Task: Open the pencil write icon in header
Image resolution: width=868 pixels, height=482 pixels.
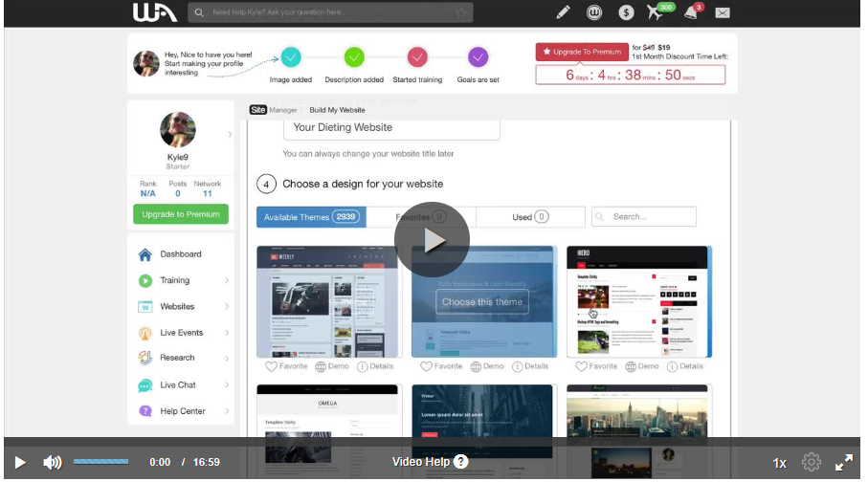Action: click(x=563, y=12)
